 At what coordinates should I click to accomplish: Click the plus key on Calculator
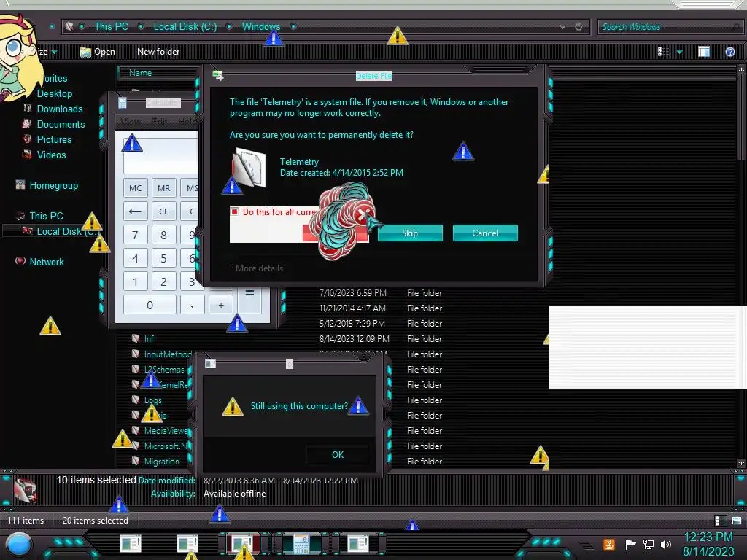[221, 305]
